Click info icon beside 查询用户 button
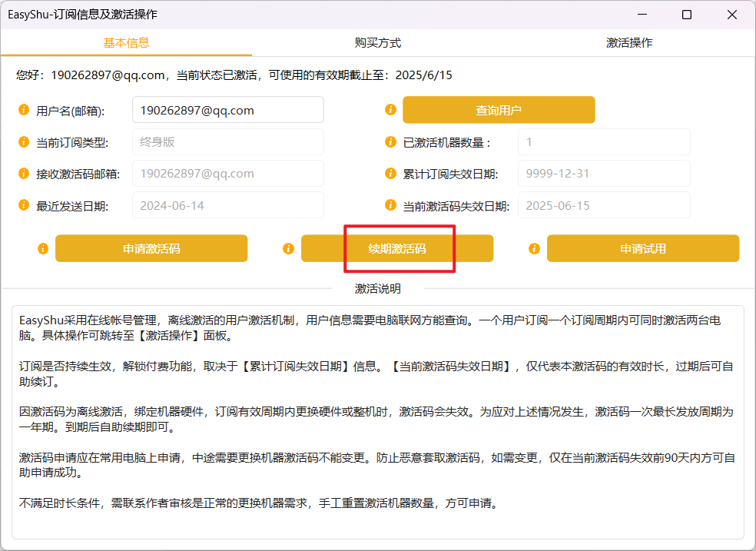The height and width of the screenshot is (551, 756). coord(390,110)
